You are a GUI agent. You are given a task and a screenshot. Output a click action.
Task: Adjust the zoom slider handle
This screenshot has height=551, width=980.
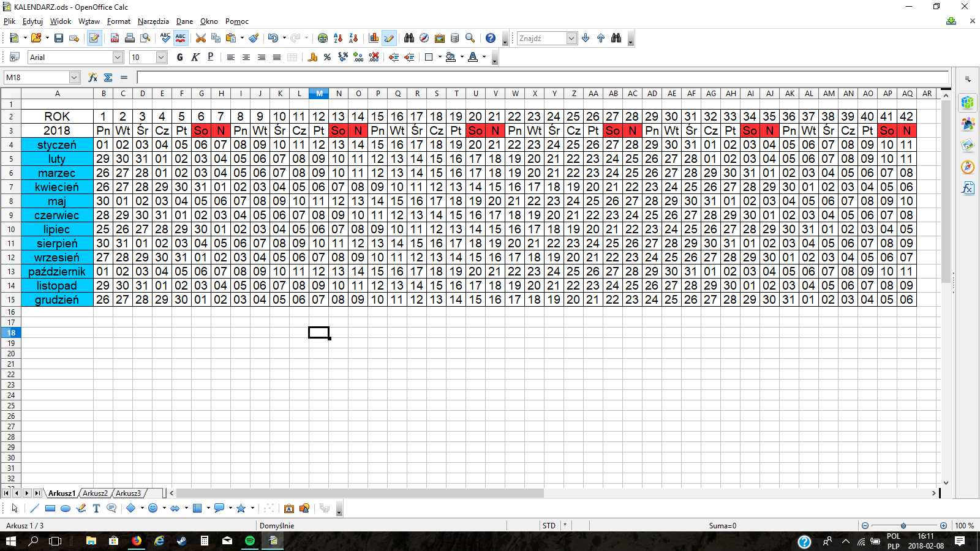(903, 525)
